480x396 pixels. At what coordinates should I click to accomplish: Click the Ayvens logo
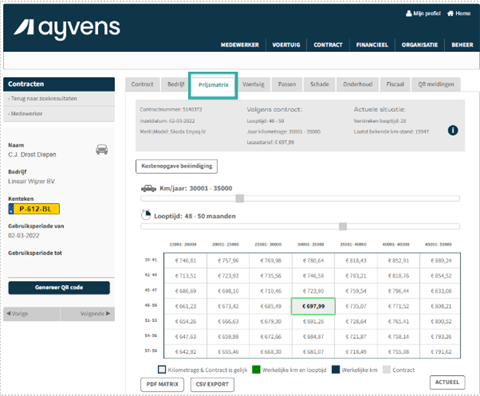point(67,29)
